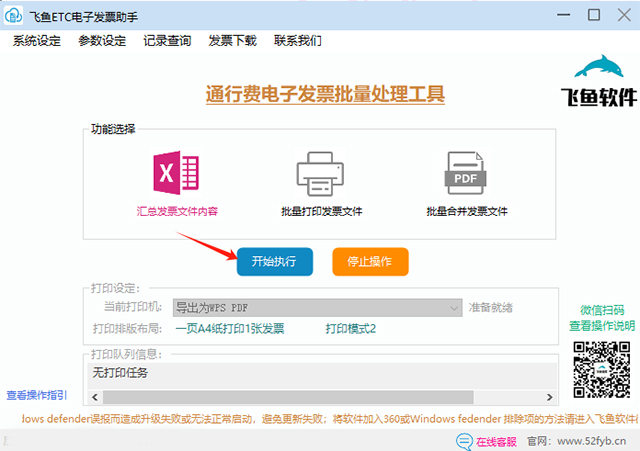
Task: Maximize the 飞鱼ETC电子发票助手 window
Action: (594, 15)
